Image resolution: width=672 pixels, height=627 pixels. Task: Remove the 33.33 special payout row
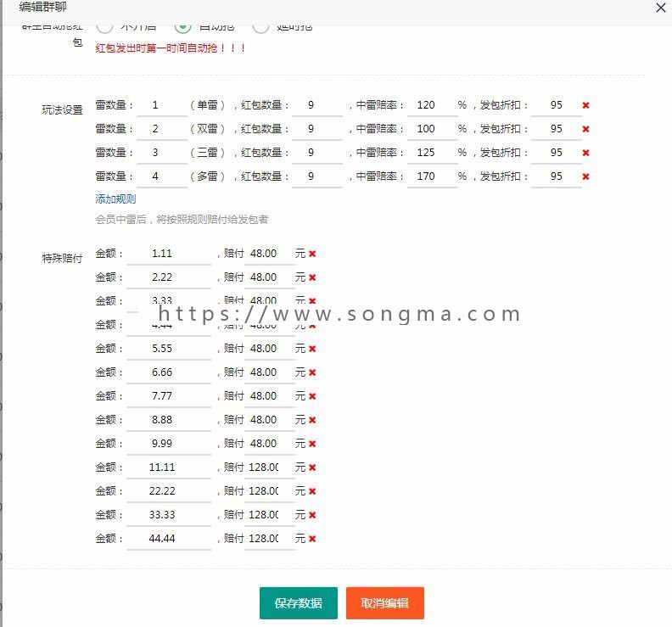click(312, 515)
